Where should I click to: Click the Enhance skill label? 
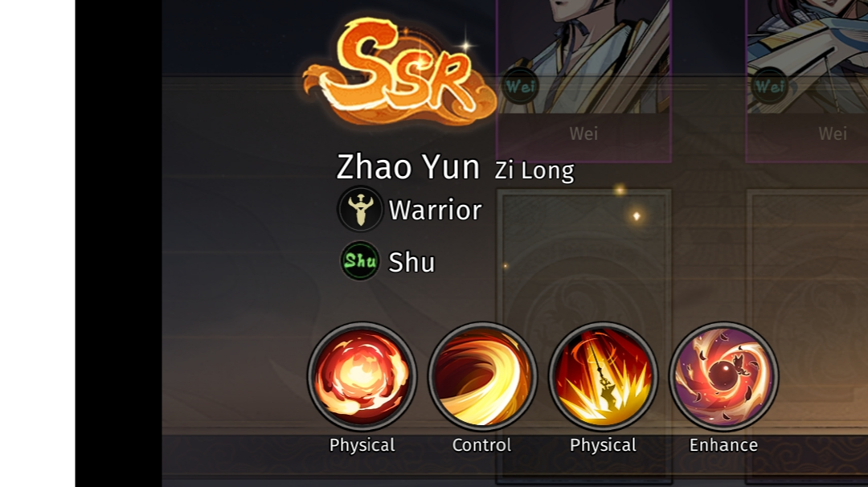[723, 445]
